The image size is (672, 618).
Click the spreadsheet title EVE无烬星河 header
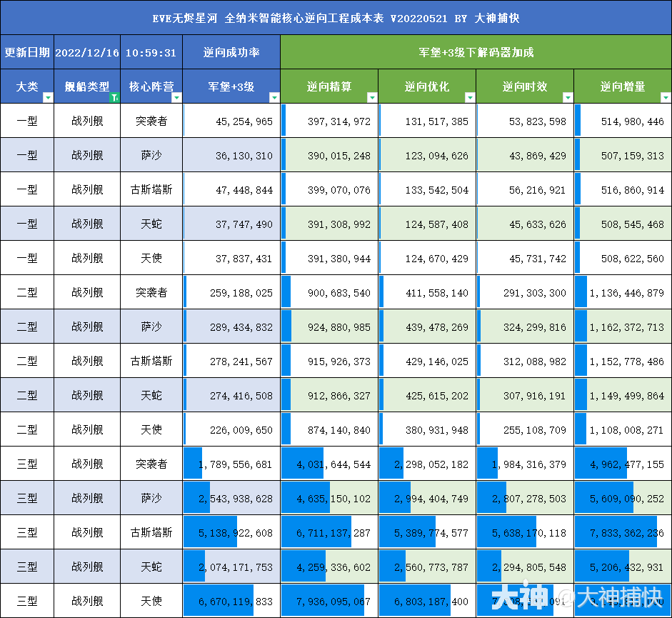(x=336, y=18)
